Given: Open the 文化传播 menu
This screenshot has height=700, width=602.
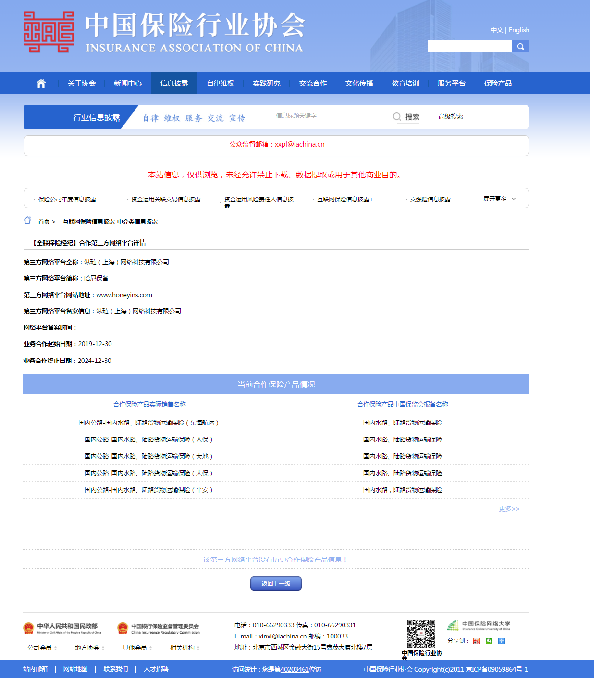Looking at the screenshot, I should (x=359, y=83).
